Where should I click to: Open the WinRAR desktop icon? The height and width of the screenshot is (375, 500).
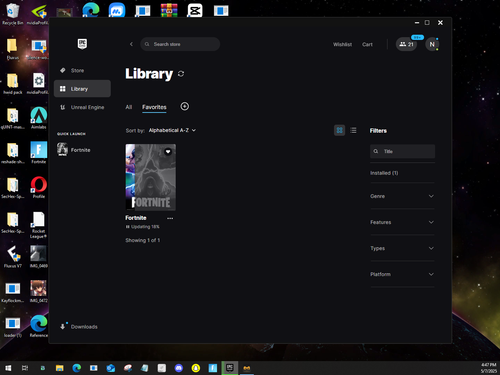[169, 10]
